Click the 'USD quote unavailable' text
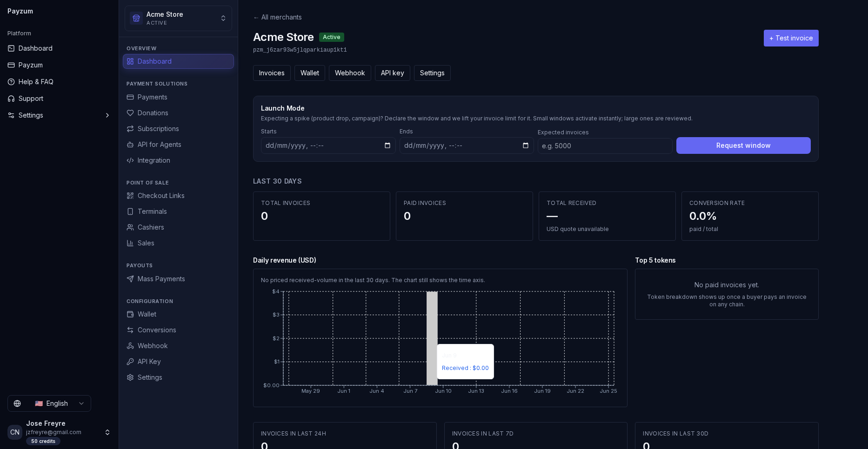This screenshot has height=449, width=868. (x=577, y=229)
